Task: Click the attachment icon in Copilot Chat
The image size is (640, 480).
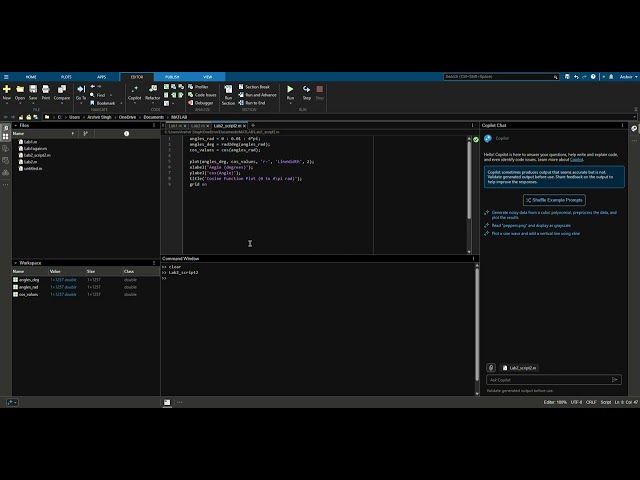Action: (491, 368)
